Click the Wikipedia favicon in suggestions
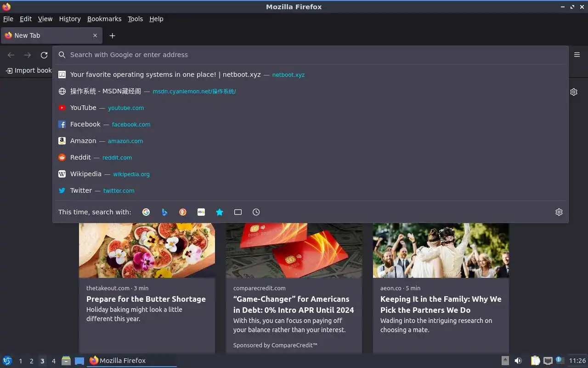The height and width of the screenshot is (368, 588). click(62, 174)
